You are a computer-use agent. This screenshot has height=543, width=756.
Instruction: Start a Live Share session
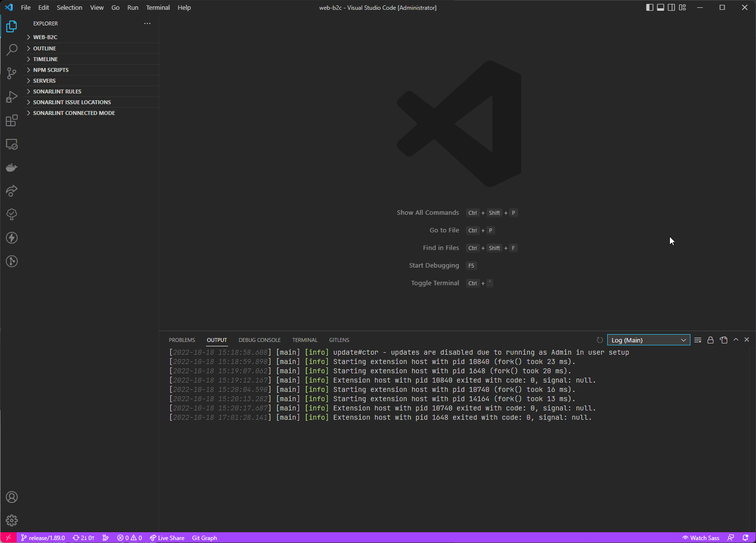tap(167, 538)
